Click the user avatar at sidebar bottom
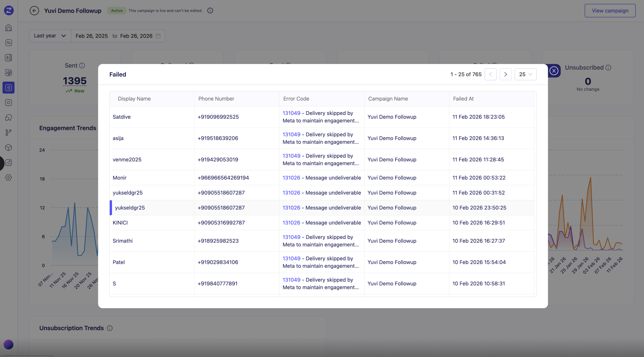The width and height of the screenshot is (644, 357). pyautogui.click(x=8, y=344)
